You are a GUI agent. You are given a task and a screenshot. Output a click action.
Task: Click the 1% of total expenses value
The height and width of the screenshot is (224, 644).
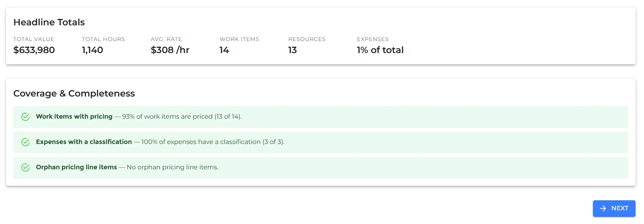pyautogui.click(x=380, y=50)
